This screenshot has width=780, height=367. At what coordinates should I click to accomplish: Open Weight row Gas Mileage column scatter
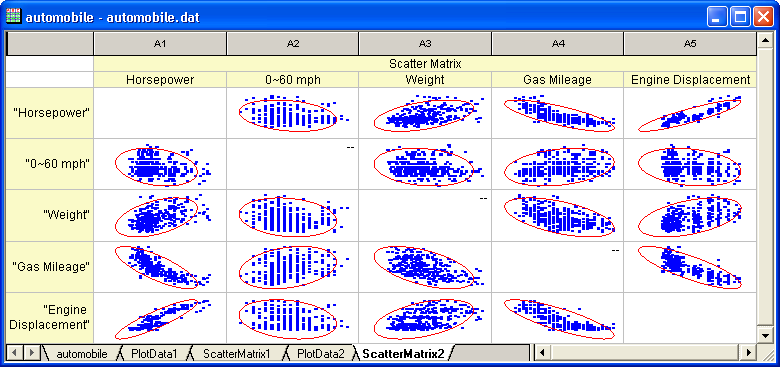558,215
